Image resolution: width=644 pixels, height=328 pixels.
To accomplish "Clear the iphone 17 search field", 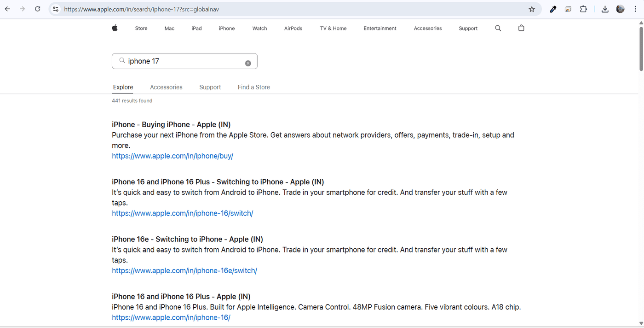I will click(248, 63).
